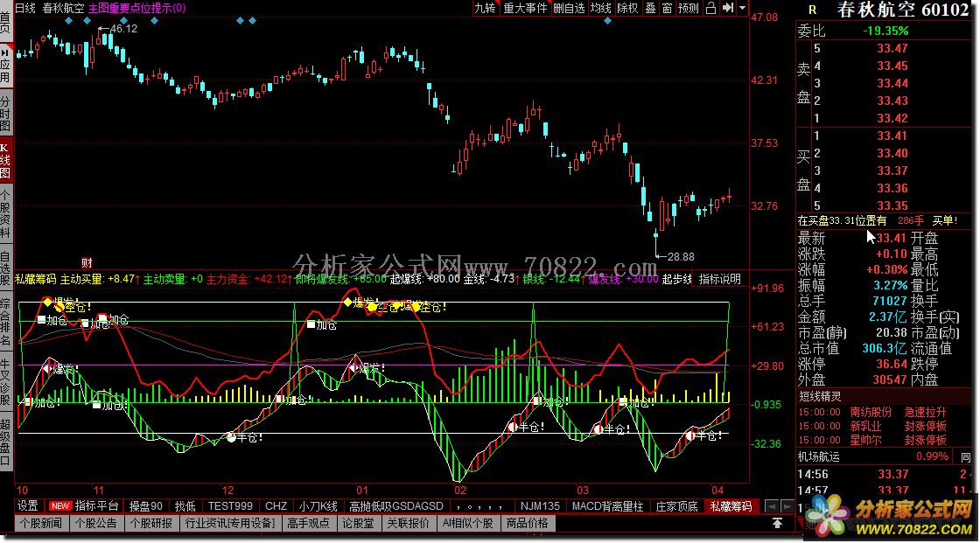This screenshot has width=980, height=543.
Task: Click the 短线精灵 panel header
Action: click(x=820, y=396)
